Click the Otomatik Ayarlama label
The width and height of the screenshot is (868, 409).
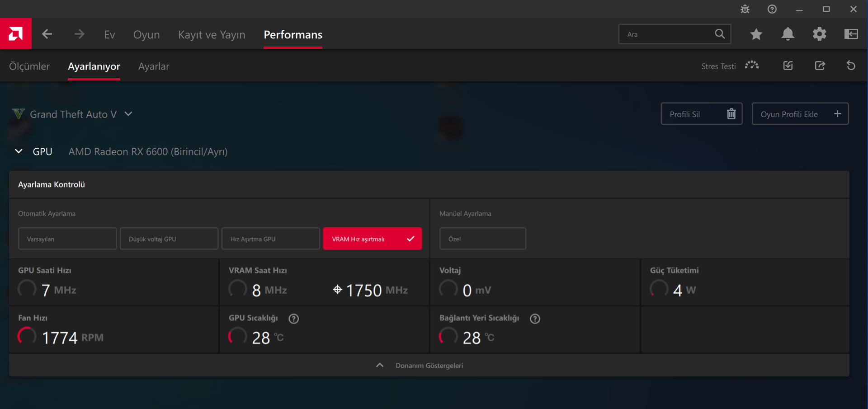[x=47, y=213]
